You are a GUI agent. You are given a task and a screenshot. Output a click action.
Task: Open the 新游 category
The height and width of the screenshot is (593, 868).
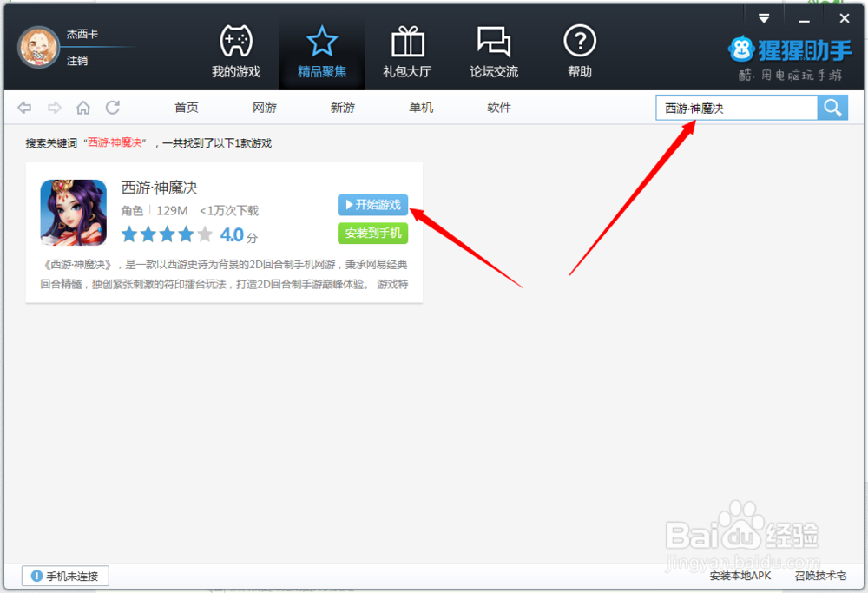pos(343,108)
